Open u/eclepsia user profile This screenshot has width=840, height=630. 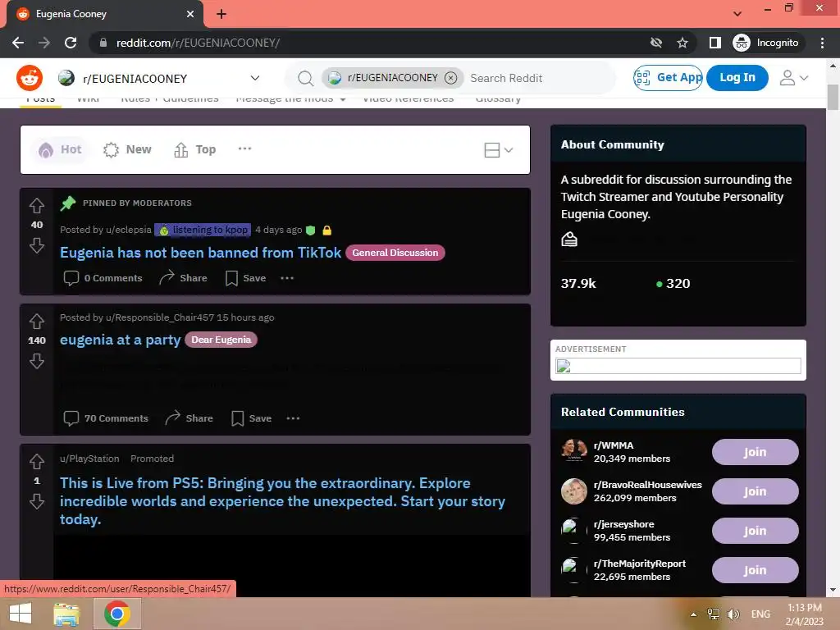point(129,230)
